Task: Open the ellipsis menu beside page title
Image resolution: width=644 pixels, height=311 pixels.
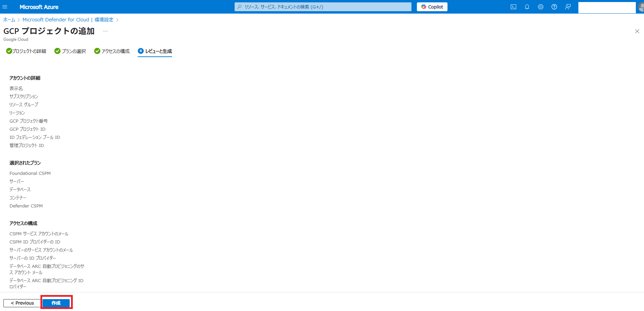Action: point(105,31)
